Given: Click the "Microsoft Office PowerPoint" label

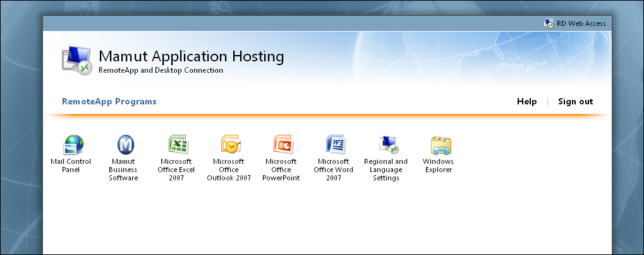Looking at the screenshot, I should [281, 170].
